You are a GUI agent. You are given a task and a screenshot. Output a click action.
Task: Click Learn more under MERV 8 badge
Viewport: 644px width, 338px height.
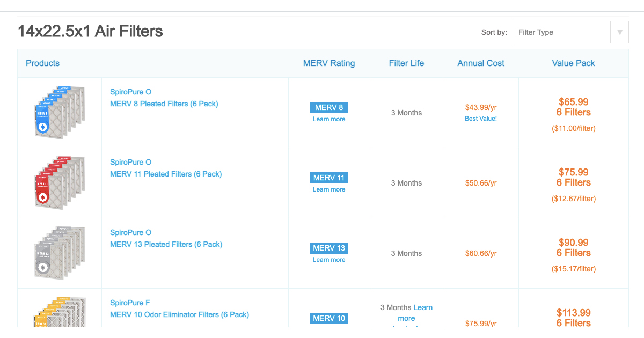click(329, 119)
